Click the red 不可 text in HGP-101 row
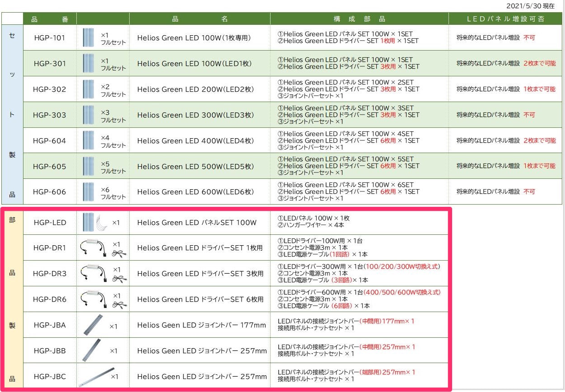The width and height of the screenshot is (565, 392). [529, 38]
